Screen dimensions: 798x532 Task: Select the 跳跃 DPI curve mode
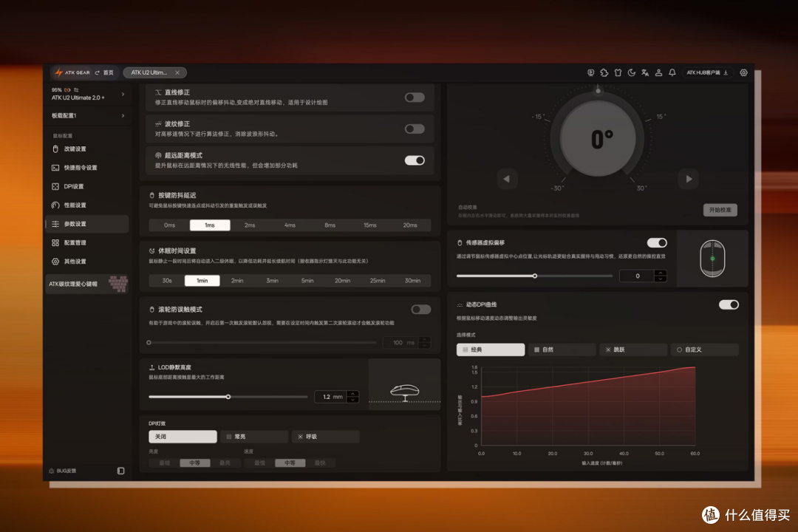tap(633, 349)
